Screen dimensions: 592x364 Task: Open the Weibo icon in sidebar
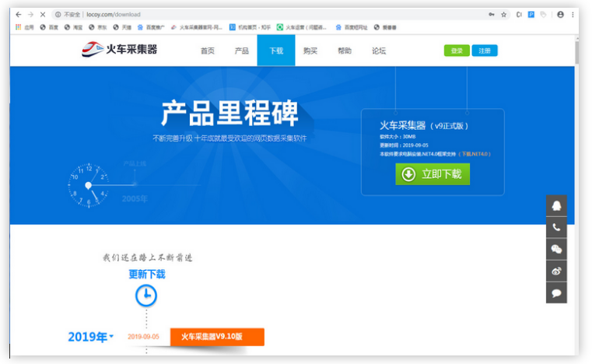point(556,271)
